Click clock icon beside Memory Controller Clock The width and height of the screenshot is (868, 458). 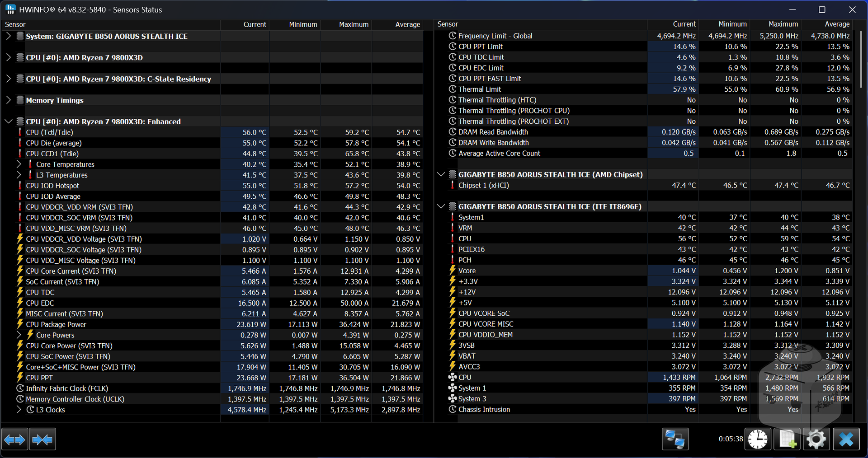[20, 399]
